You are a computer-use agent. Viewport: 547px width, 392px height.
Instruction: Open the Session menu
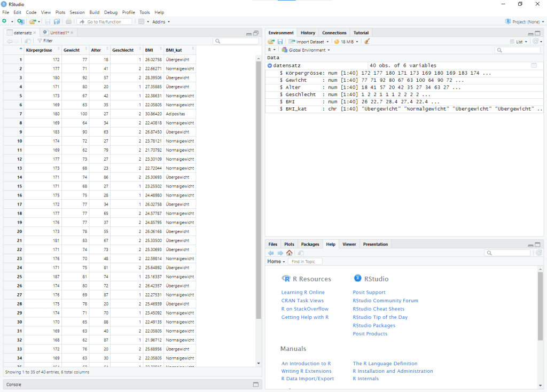pos(77,12)
